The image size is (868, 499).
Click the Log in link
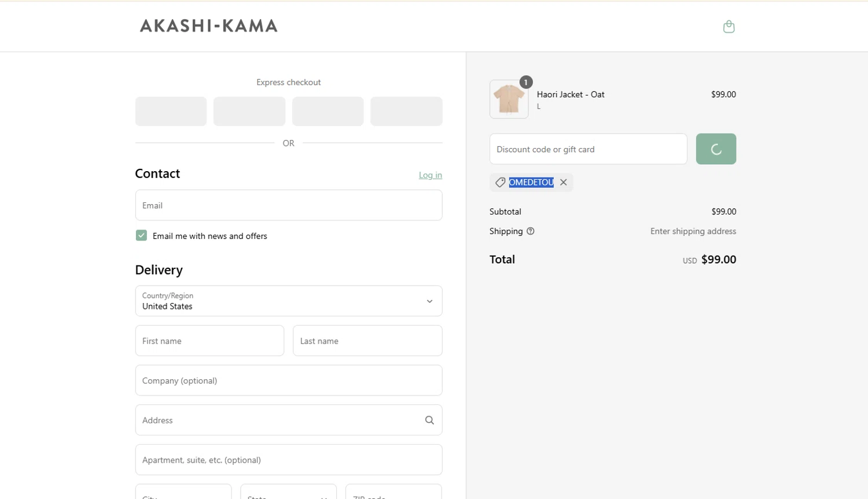[x=430, y=175]
